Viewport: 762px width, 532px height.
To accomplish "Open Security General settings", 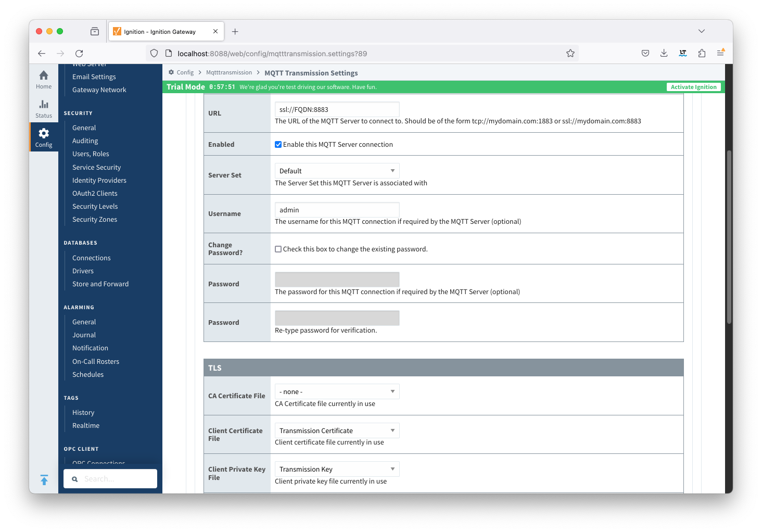I will [x=84, y=128].
